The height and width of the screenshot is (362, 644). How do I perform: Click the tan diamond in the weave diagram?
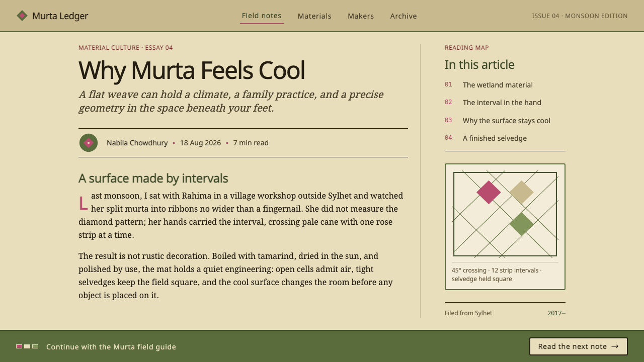522,192
